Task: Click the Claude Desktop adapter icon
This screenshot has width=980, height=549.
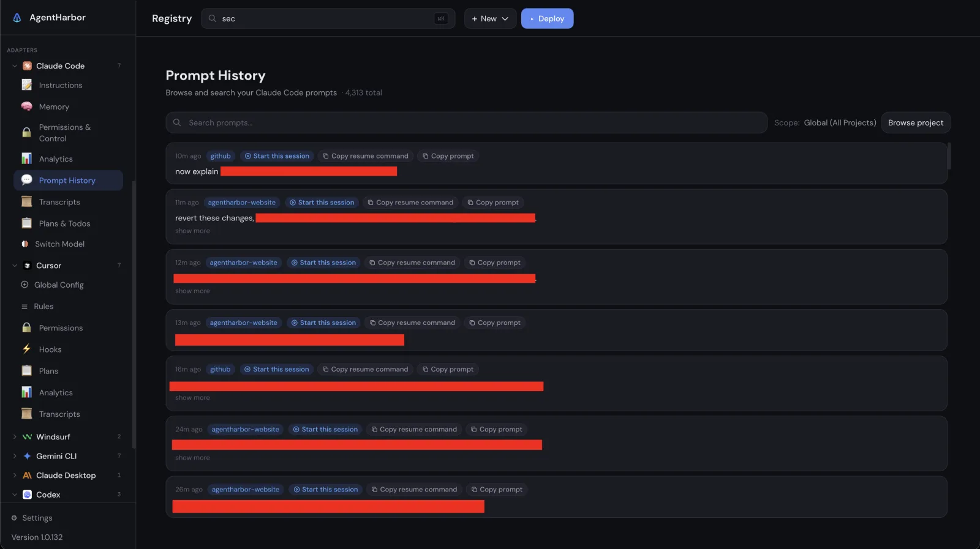Action: (x=27, y=476)
